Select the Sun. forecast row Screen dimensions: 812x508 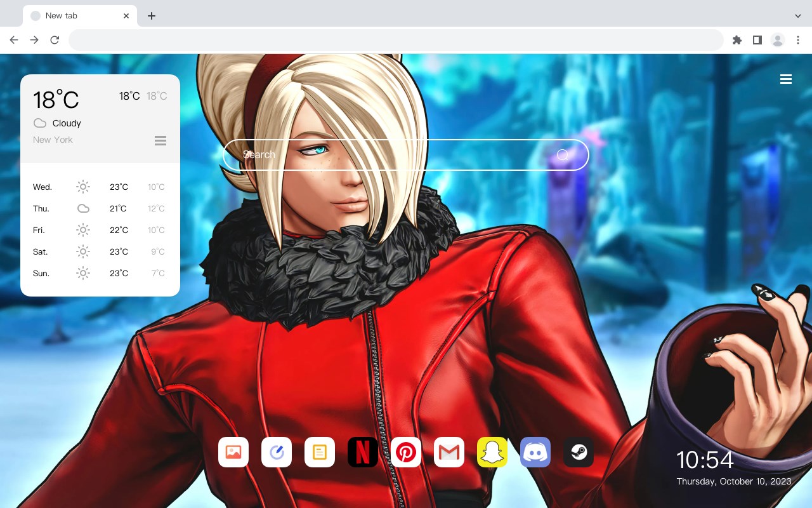click(100, 273)
